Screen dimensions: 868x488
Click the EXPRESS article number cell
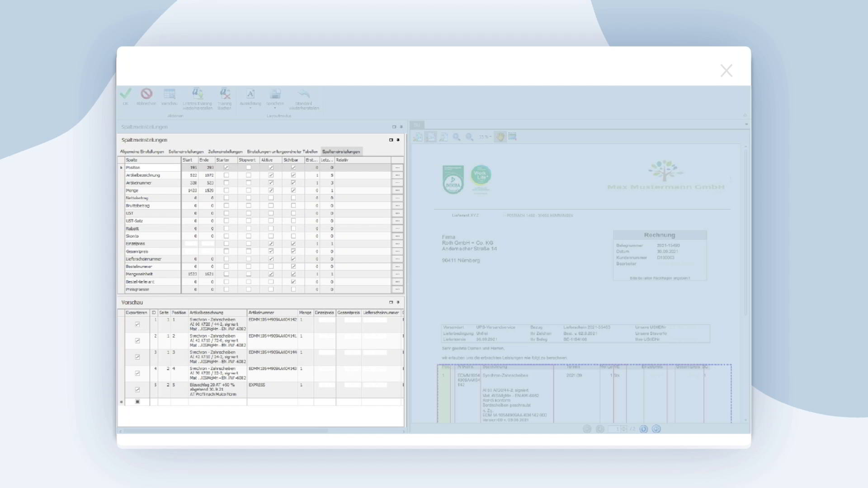[272, 390]
